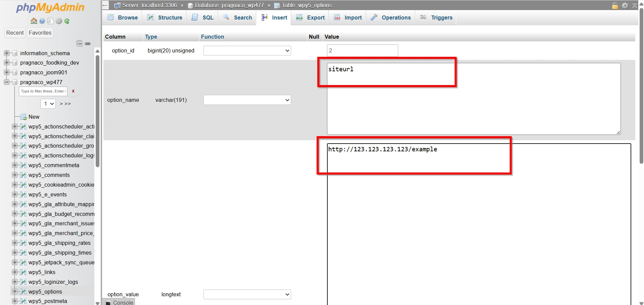Click the Function column header
Screen dimensions: 644x305
pyautogui.click(x=213, y=37)
